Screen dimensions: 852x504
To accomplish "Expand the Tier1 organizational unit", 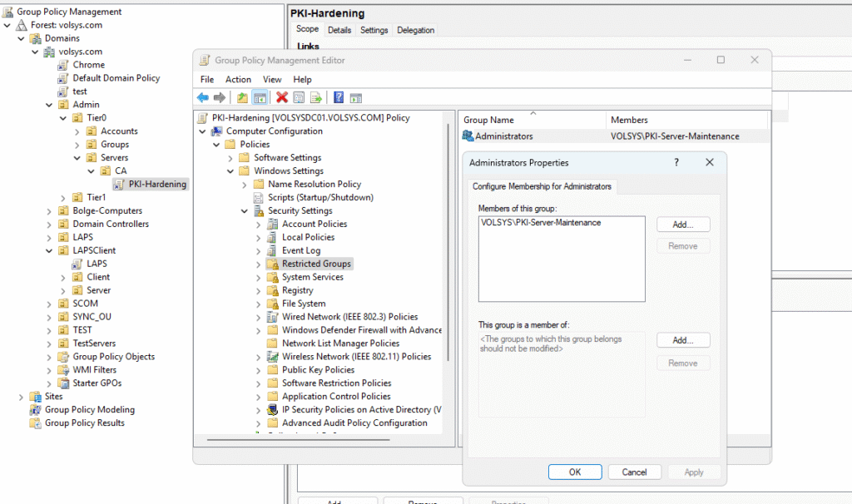I will (64, 197).
